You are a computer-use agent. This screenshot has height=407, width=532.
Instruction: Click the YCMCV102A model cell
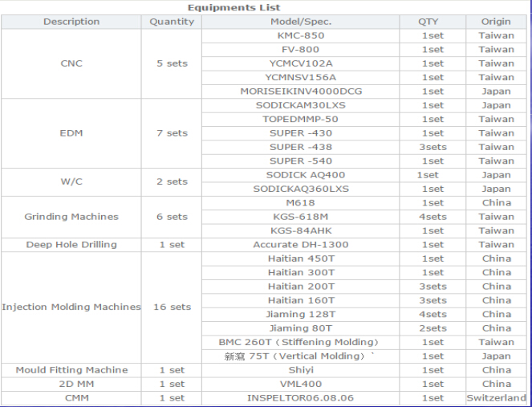[301, 63]
